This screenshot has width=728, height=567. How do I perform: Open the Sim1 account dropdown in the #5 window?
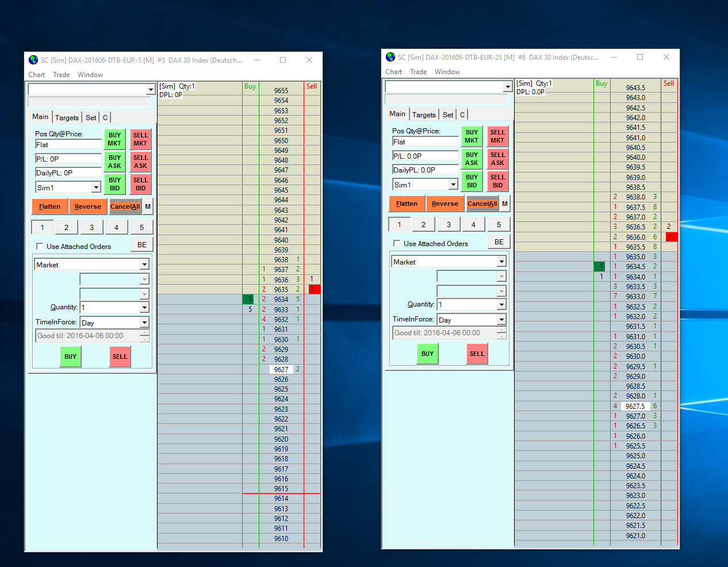tap(96, 187)
